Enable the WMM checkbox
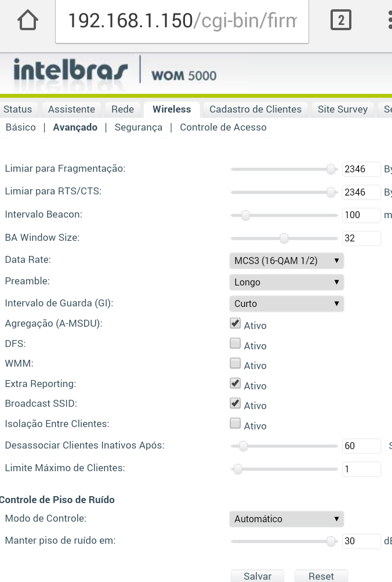Viewport: 392px width, 582px height. coord(235,363)
